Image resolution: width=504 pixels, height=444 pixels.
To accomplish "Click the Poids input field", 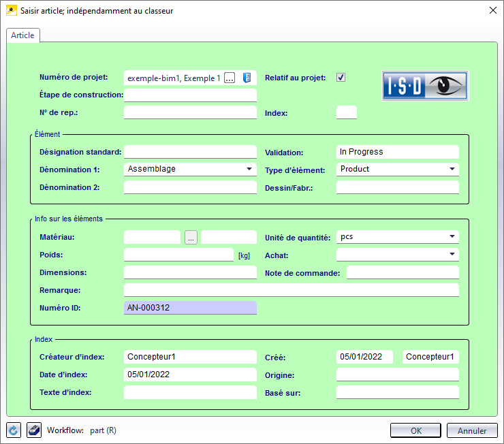I will point(178,255).
